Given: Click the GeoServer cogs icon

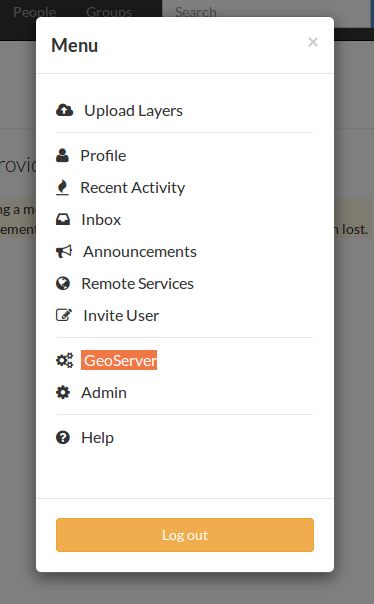Looking at the screenshot, I should coord(64,361).
